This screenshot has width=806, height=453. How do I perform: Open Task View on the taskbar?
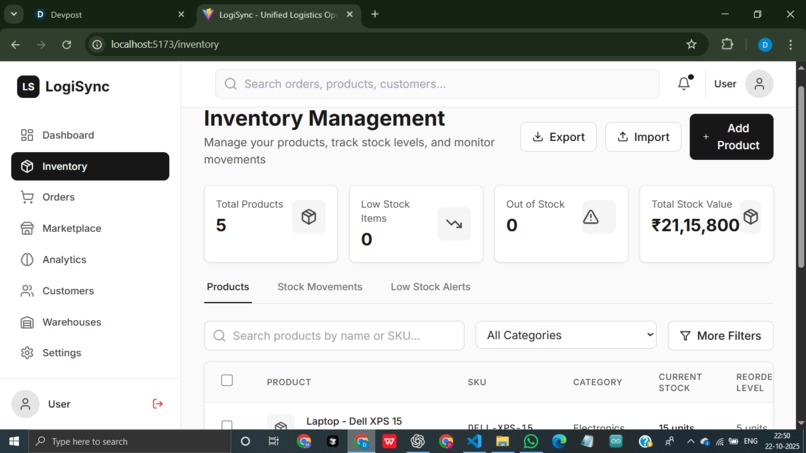click(273, 441)
